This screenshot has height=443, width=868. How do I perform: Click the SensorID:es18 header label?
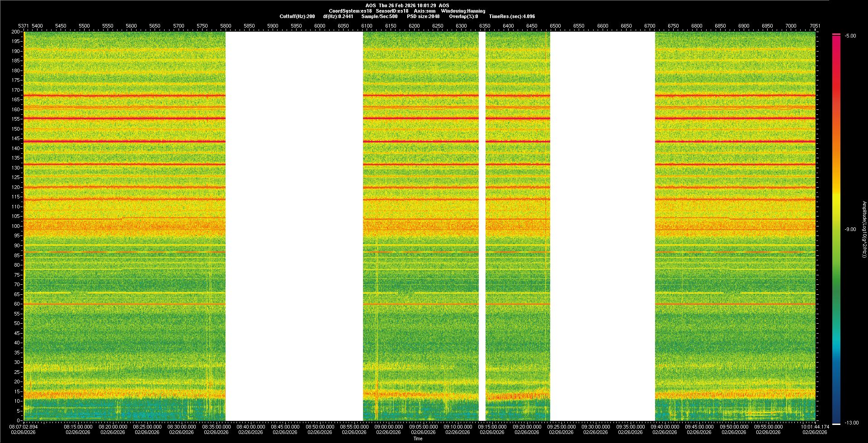point(392,11)
